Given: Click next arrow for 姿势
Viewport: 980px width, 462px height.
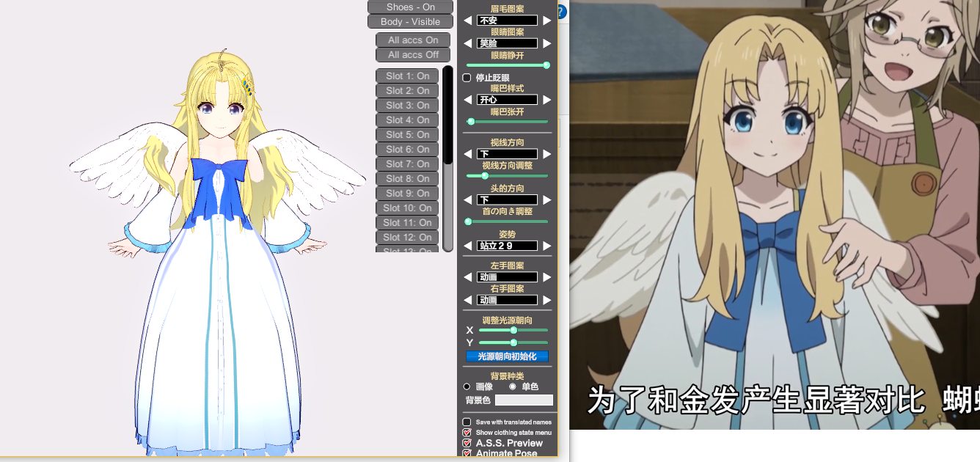Looking at the screenshot, I should click(x=546, y=246).
